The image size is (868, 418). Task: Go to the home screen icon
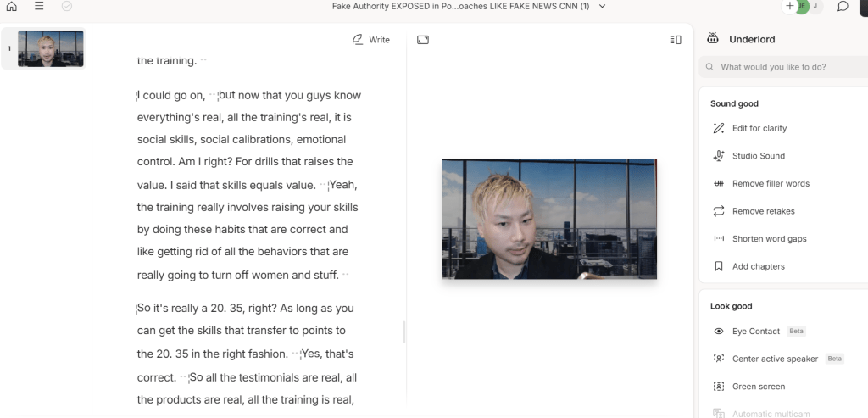pos(12,7)
